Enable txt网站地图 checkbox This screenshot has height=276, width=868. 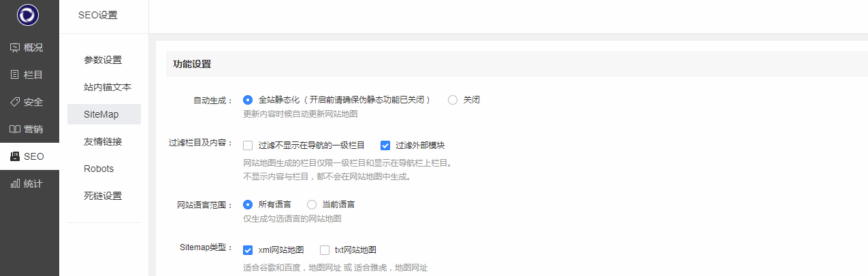[x=325, y=249]
